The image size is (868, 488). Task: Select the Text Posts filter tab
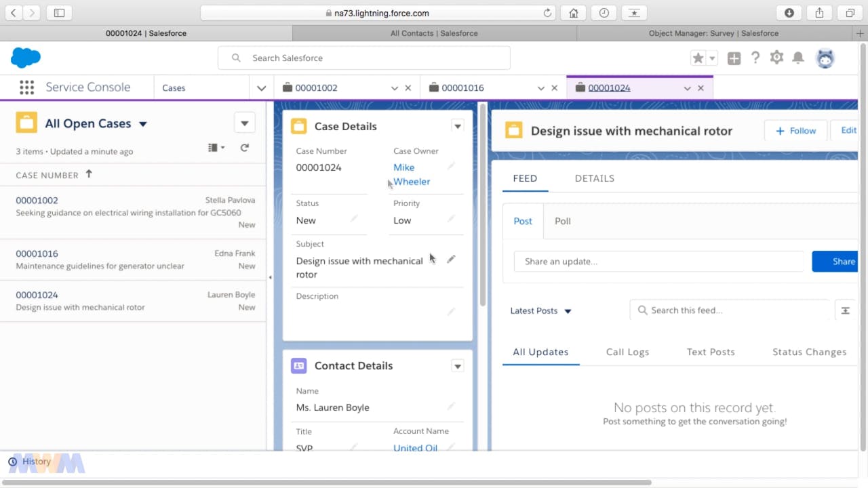coord(711,352)
